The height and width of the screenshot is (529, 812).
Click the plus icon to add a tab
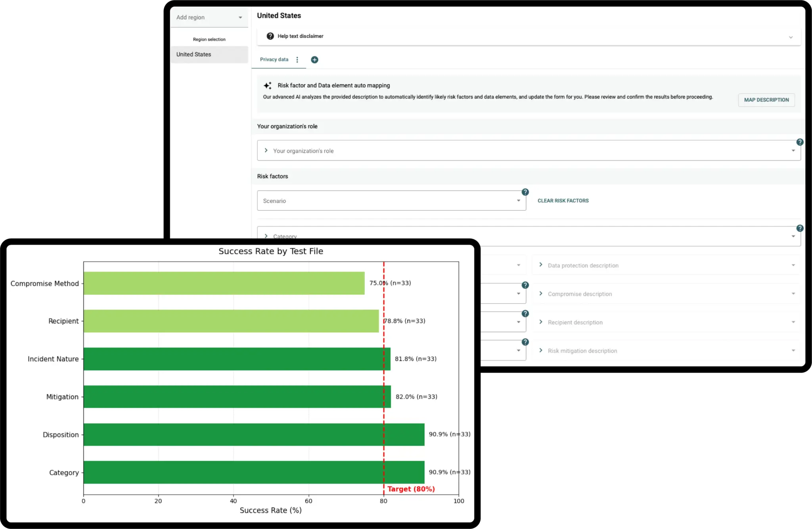[x=314, y=59]
